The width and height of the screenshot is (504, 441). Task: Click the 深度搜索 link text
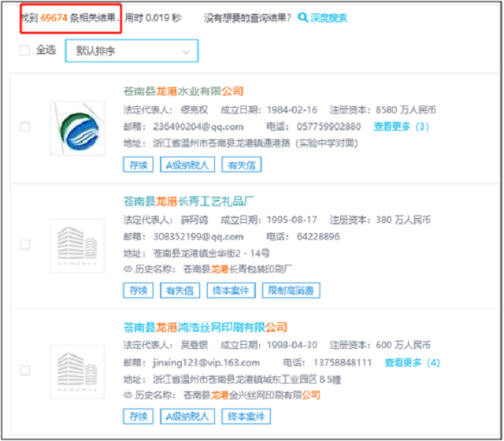point(328,18)
